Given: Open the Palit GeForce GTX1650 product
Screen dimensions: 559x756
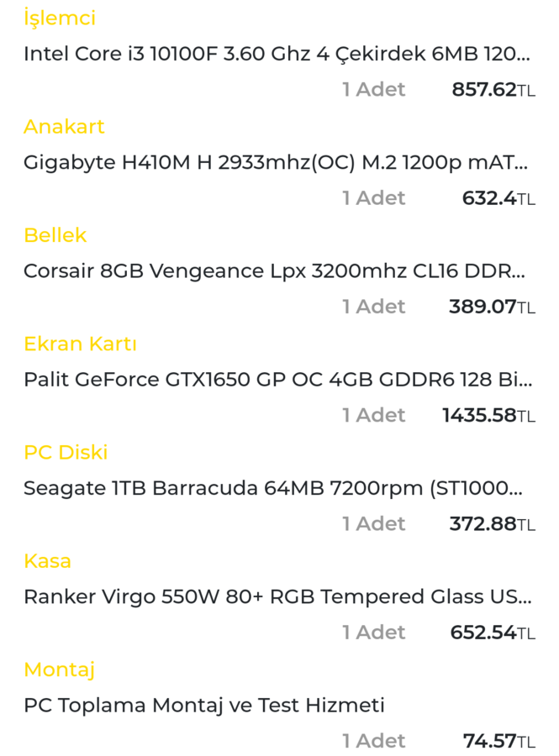Looking at the screenshot, I should (x=277, y=380).
